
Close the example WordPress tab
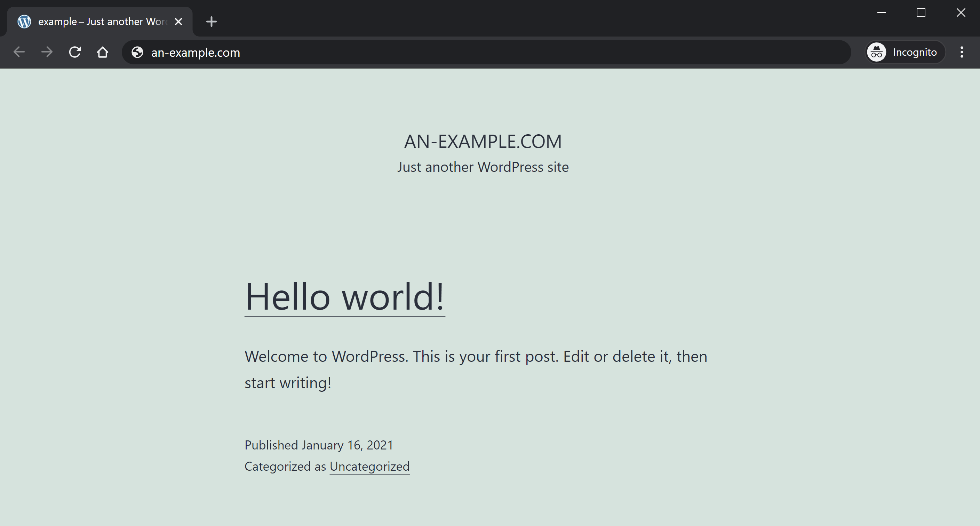pyautogui.click(x=178, y=22)
